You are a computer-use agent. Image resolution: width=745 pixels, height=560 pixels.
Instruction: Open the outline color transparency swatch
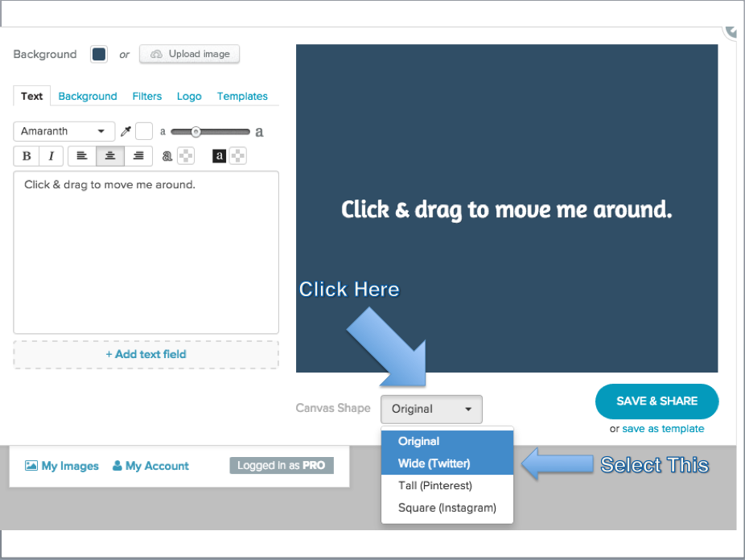coord(186,156)
